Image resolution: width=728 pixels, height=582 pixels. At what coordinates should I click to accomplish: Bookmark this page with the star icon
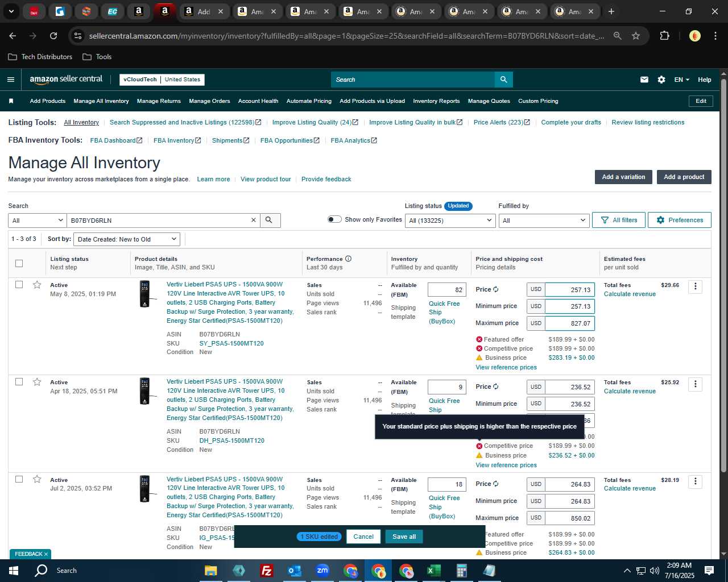pos(636,36)
